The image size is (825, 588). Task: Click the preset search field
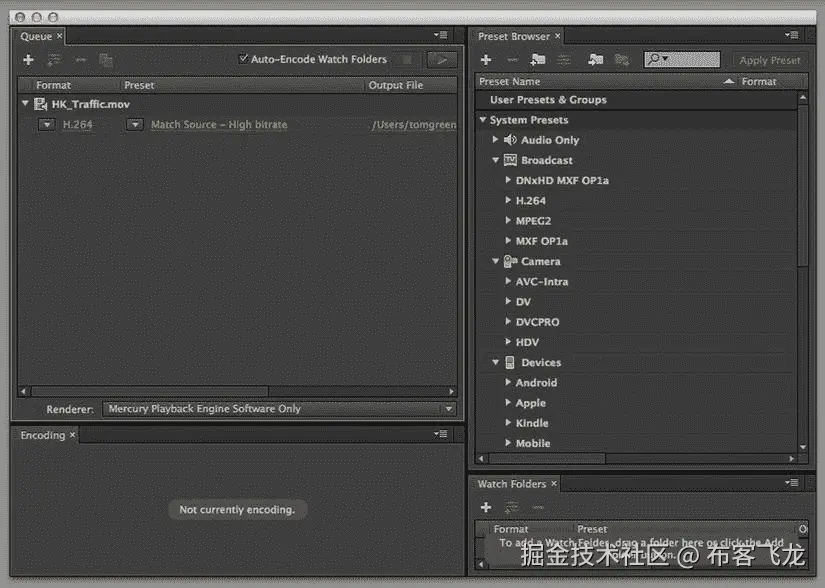click(x=682, y=59)
